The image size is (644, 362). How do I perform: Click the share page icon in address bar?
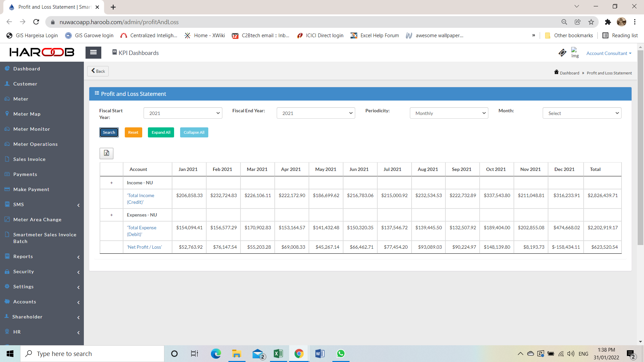578,22
